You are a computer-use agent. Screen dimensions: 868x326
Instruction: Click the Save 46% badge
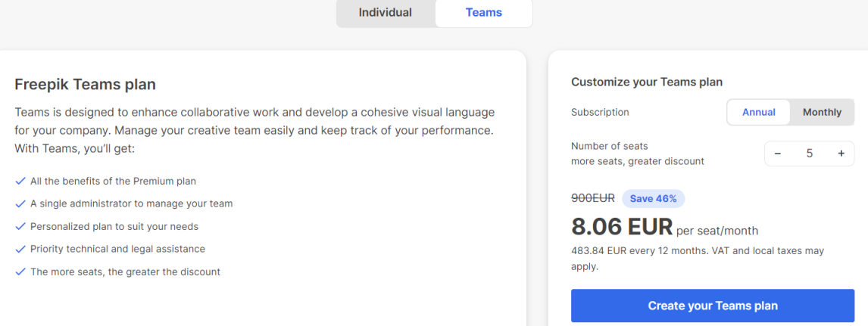click(654, 198)
